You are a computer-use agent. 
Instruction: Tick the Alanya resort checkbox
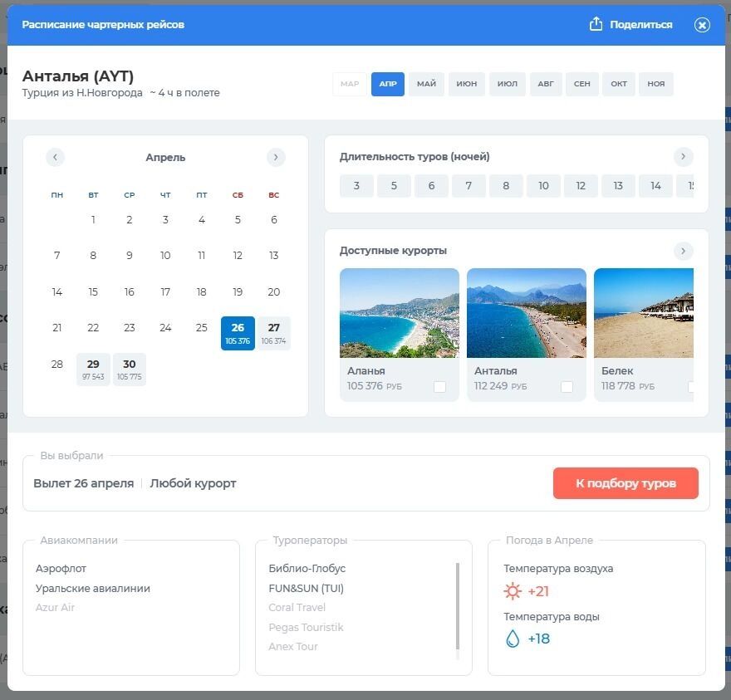439,387
